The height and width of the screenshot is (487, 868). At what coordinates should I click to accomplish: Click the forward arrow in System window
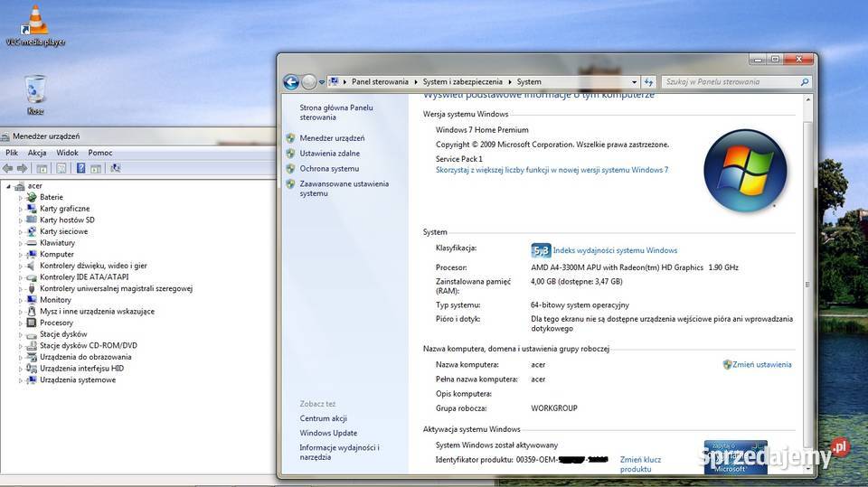pos(309,82)
